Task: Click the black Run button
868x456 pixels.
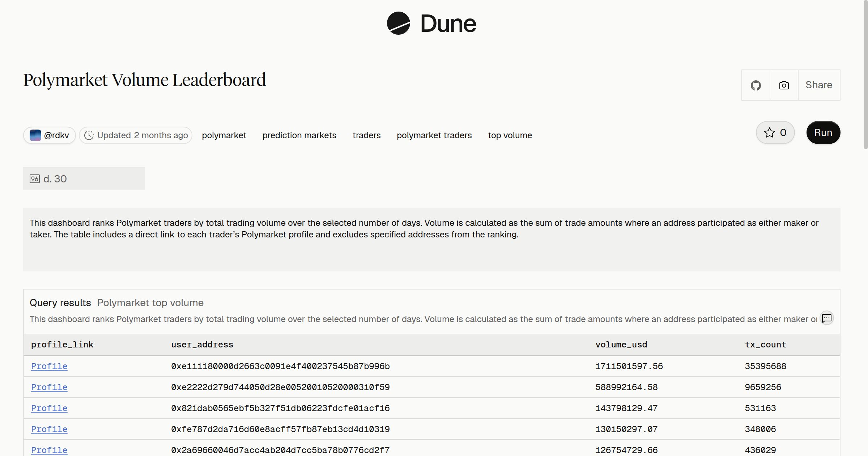Action: click(823, 132)
